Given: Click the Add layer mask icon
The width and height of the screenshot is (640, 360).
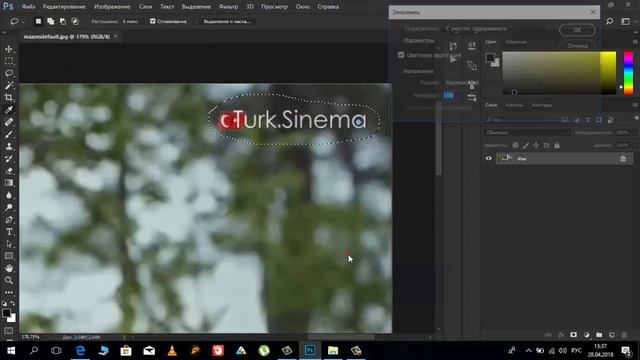Looking at the screenshot, I should 573,335.
